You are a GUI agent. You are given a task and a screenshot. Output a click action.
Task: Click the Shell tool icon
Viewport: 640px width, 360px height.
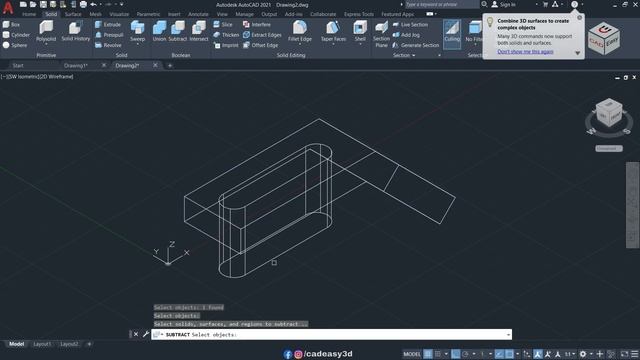[x=360, y=28]
